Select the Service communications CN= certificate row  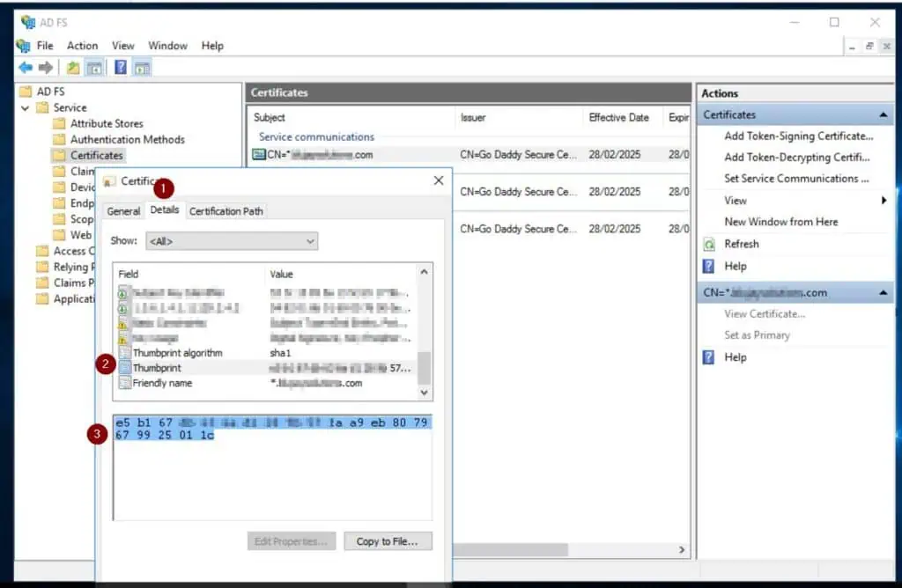coord(470,155)
